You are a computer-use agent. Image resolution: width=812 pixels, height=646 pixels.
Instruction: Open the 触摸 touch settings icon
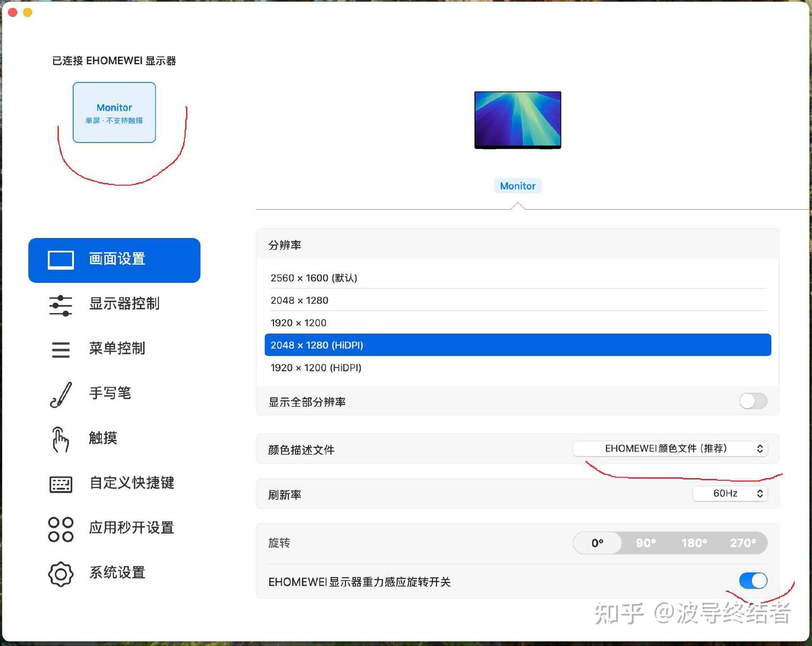(x=60, y=439)
